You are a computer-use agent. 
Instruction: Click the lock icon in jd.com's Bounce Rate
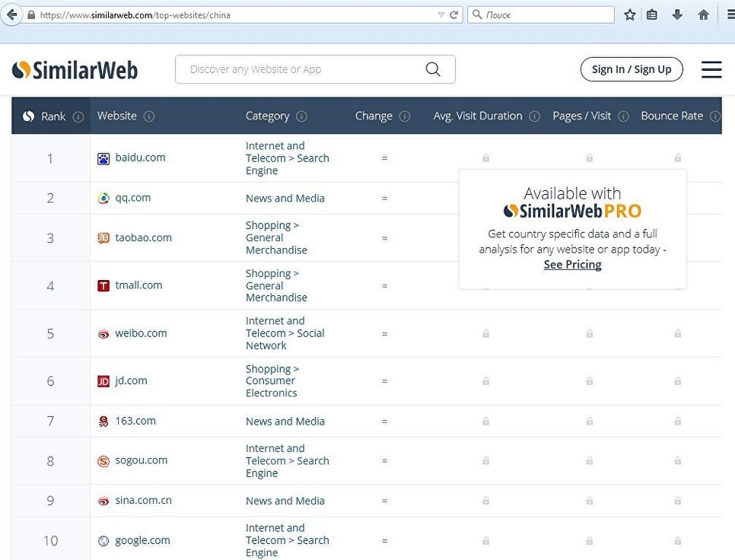click(677, 381)
